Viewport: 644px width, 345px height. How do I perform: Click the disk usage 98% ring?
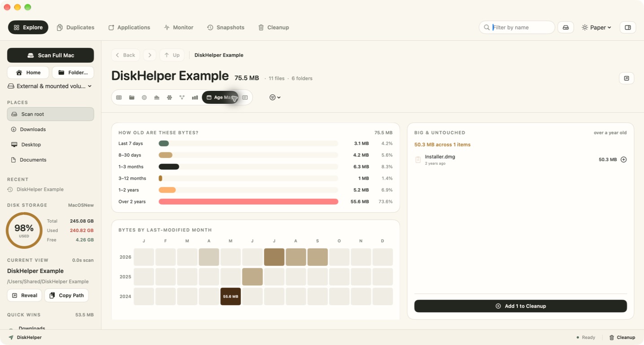(24, 230)
